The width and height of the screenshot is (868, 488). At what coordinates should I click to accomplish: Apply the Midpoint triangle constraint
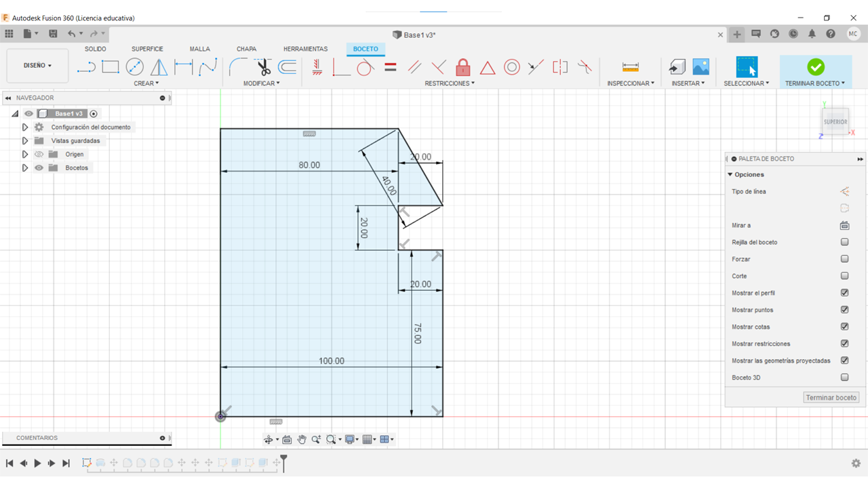tap(488, 67)
